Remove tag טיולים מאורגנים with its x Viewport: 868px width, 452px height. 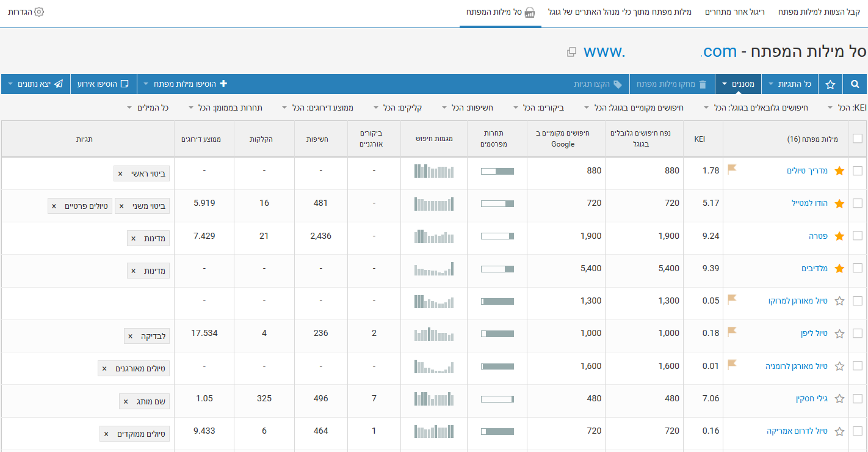pyautogui.click(x=104, y=369)
